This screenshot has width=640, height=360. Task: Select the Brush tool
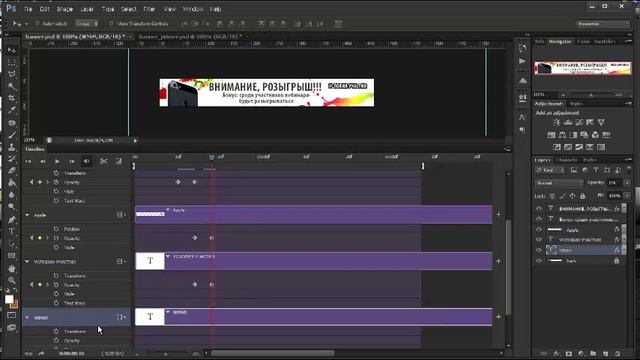click(12, 135)
